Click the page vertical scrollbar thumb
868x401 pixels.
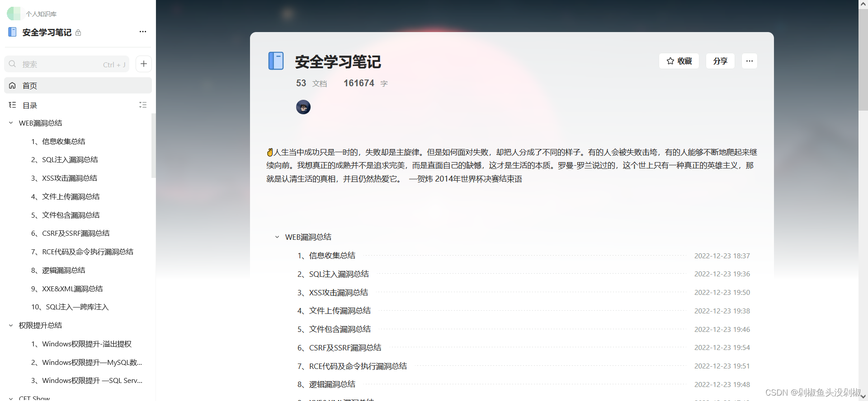coord(863,59)
